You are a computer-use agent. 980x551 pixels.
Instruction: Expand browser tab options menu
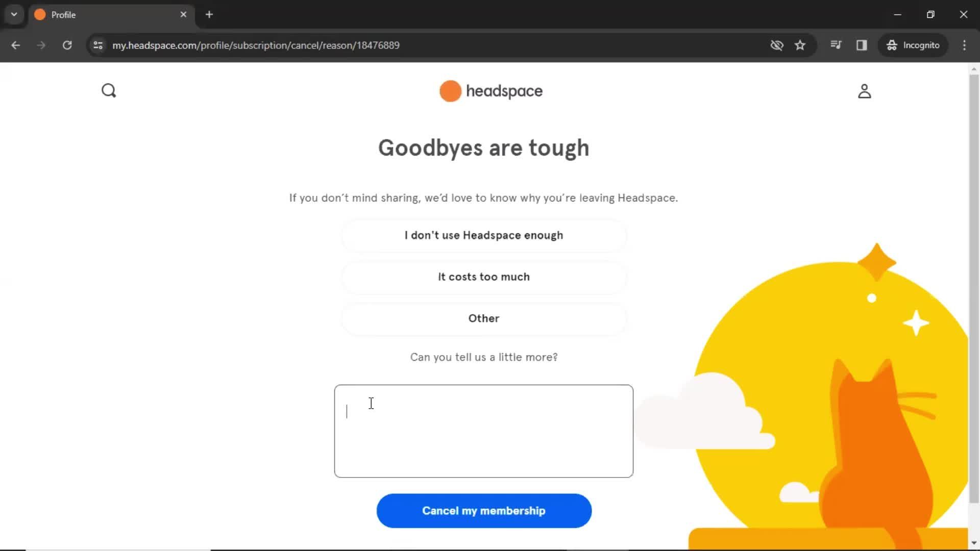tap(13, 14)
